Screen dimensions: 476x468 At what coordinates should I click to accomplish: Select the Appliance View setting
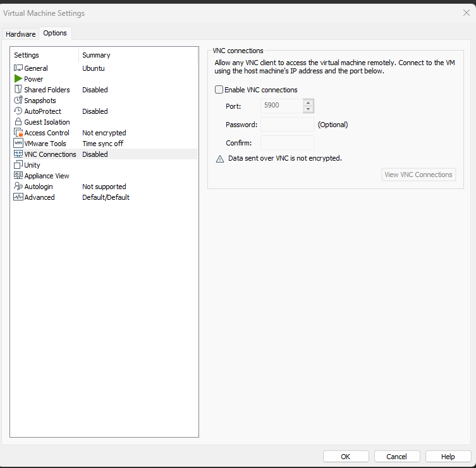47,176
